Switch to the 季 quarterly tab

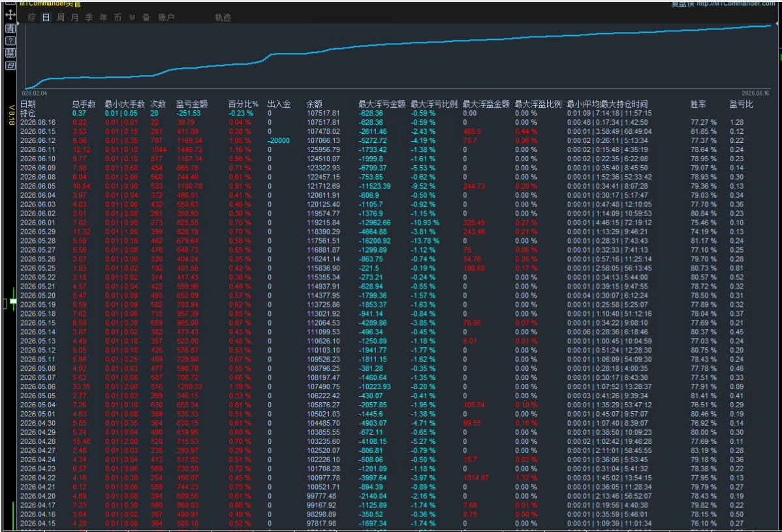click(89, 18)
